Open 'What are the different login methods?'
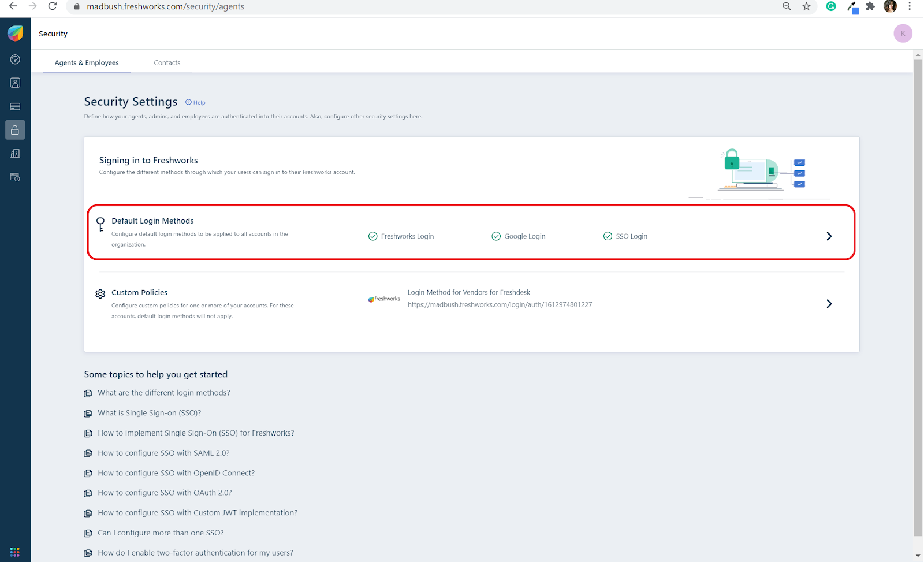The height and width of the screenshot is (562, 924). click(164, 393)
